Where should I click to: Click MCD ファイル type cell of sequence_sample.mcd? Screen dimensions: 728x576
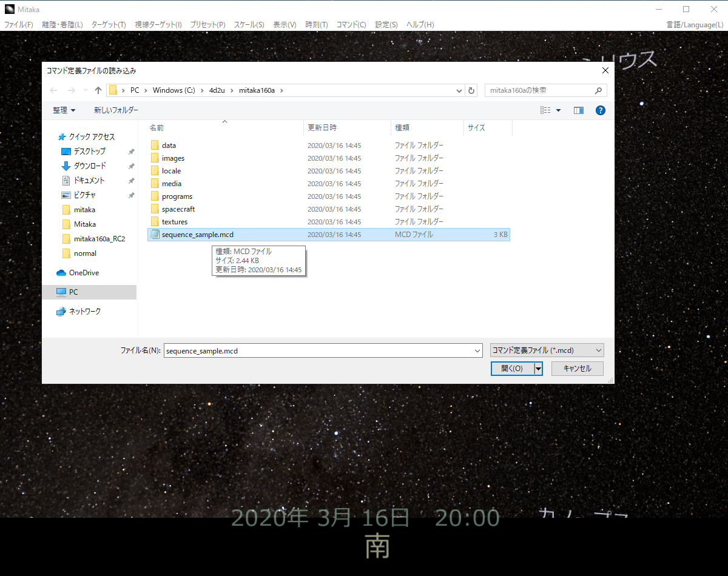414,235
